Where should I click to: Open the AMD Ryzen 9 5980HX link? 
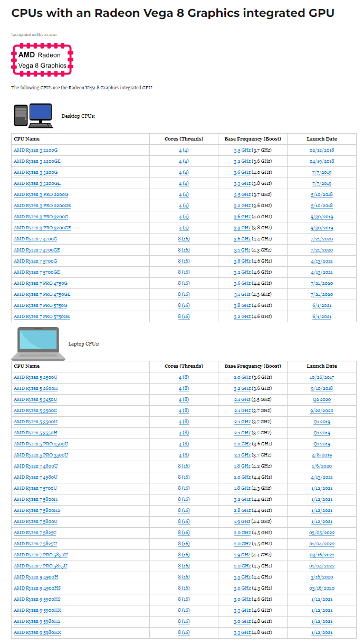coord(37,633)
